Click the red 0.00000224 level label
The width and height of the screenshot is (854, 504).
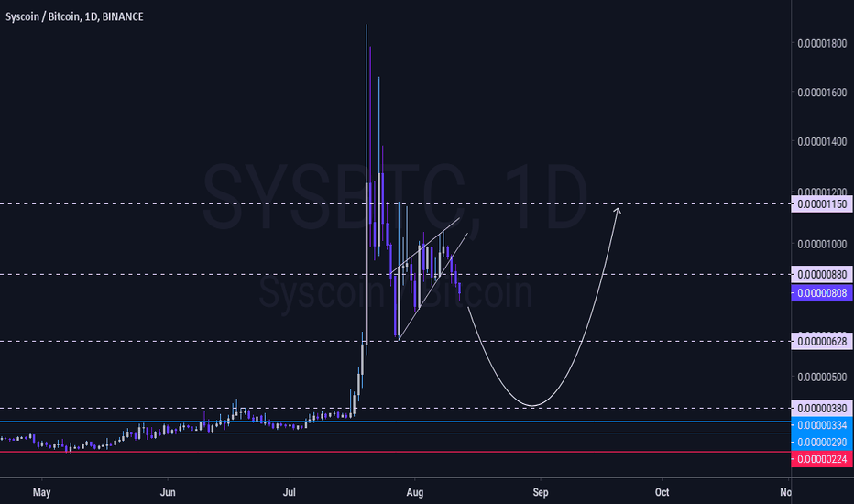pyautogui.click(x=822, y=459)
